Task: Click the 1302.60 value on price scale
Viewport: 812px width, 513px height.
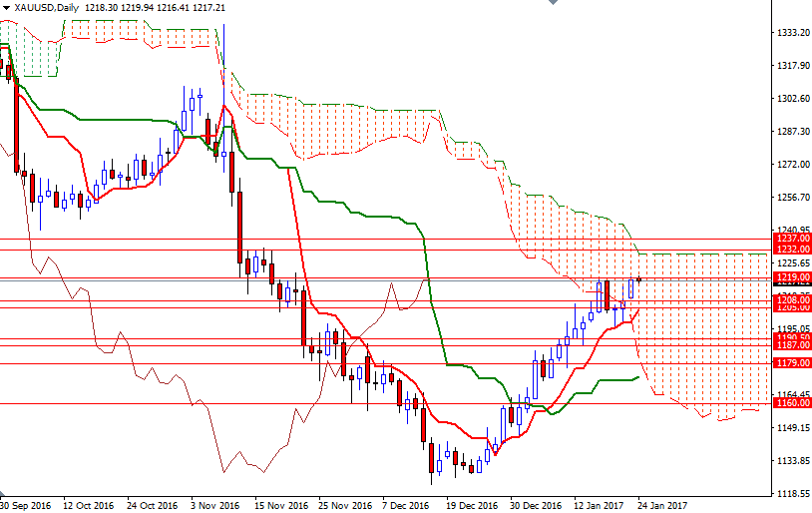Action: click(791, 99)
